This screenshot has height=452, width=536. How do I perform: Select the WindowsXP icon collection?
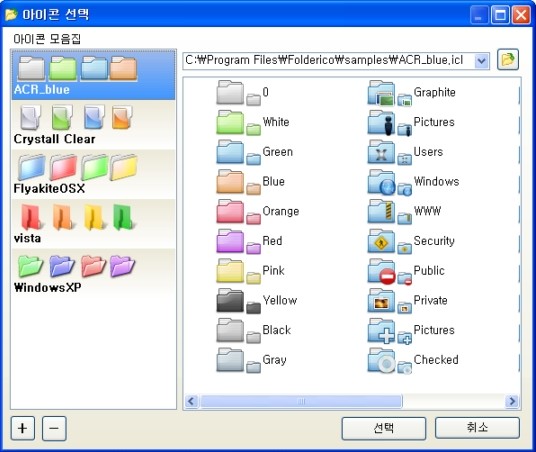(x=93, y=274)
